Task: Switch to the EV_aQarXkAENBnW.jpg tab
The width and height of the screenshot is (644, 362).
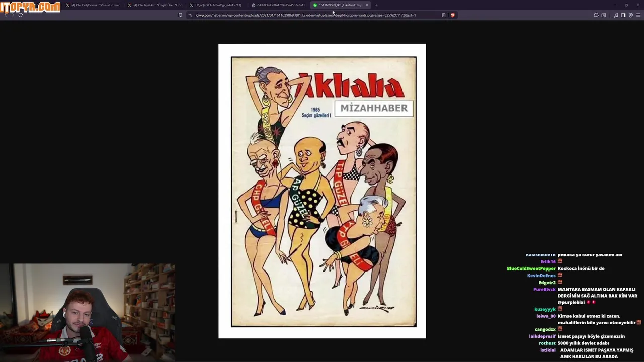Action: click(217, 5)
